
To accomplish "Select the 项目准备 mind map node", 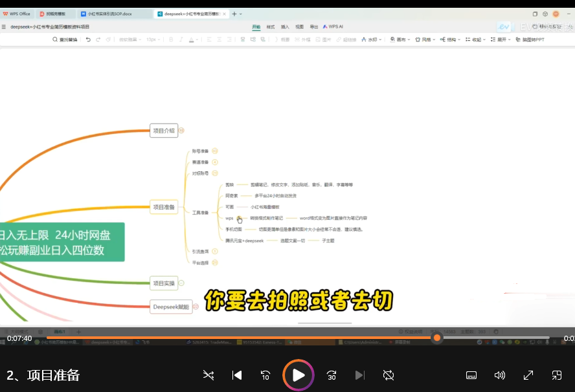I will pos(164,207).
